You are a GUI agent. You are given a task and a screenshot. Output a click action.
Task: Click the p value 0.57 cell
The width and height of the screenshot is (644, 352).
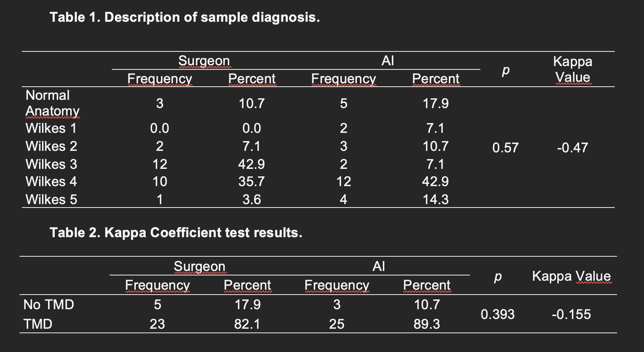[x=505, y=147]
